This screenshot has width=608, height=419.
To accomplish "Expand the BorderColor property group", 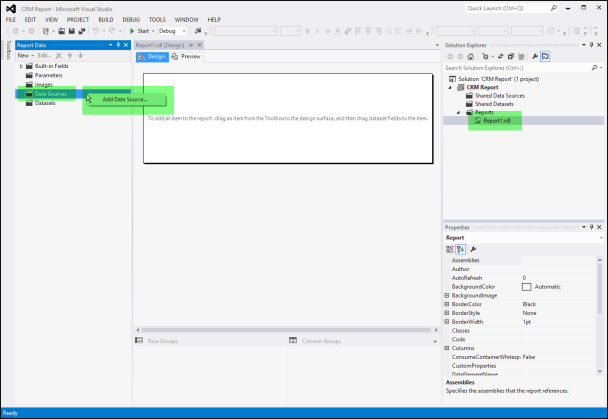I will pyautogui.click(x=446, y=304).
